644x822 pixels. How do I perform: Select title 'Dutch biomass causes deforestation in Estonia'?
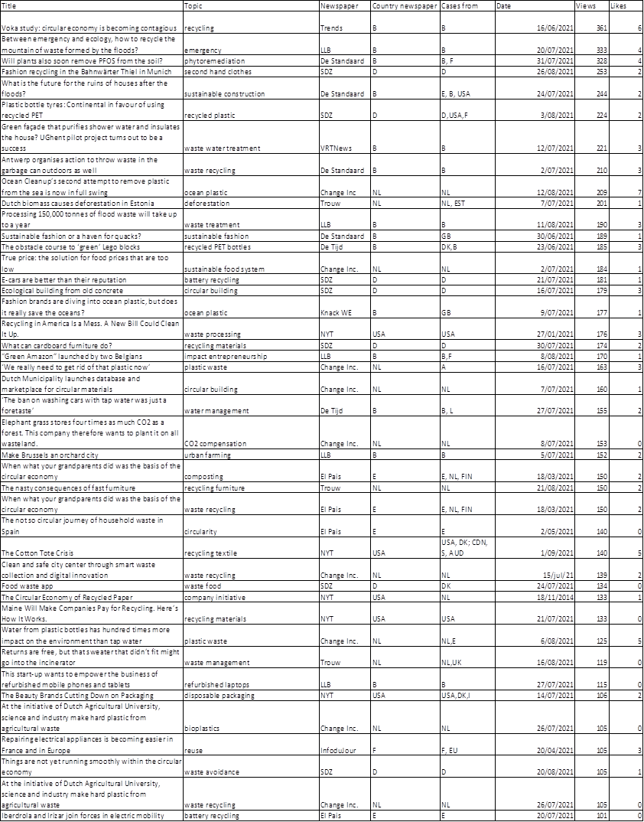[92, 203]
